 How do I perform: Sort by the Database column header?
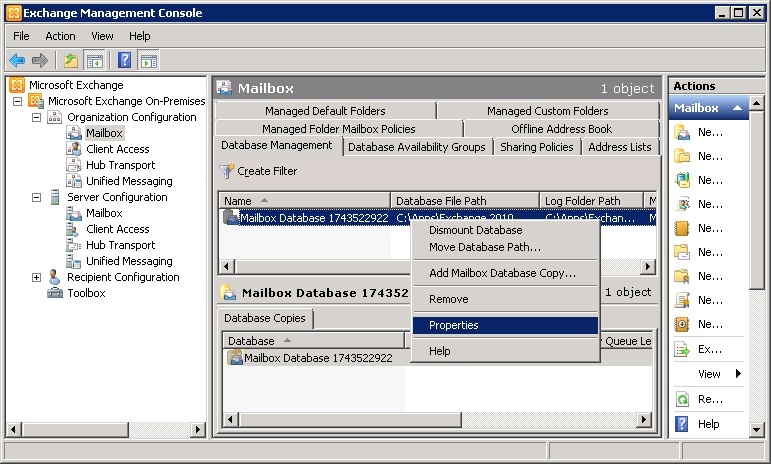[x=313, y=341]
